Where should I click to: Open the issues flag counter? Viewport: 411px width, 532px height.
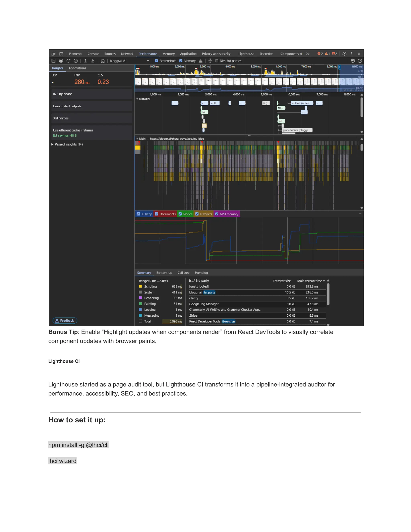[335, 54]
